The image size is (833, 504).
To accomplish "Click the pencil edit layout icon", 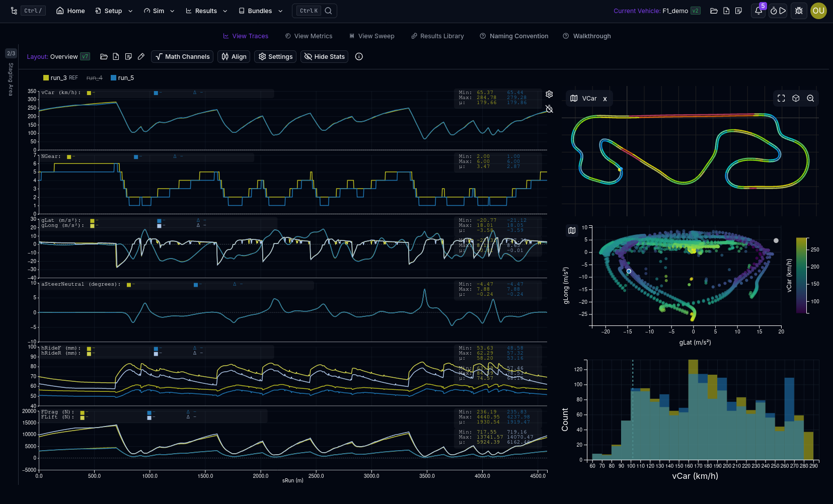I will 141,56.
